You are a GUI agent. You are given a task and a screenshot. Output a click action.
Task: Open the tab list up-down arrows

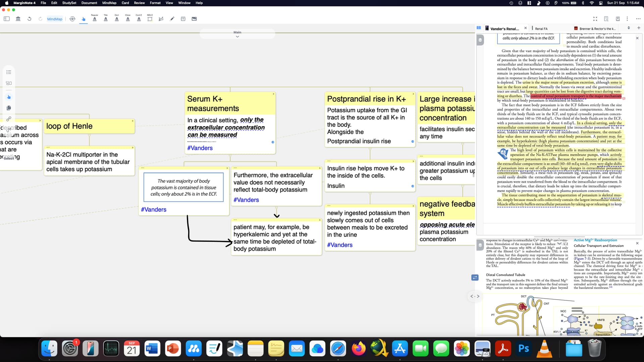(629, 28)
